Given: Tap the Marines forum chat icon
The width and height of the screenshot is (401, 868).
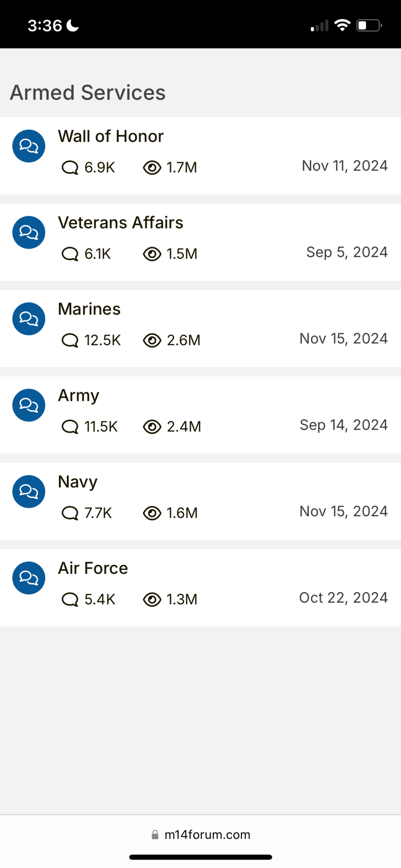Looking at the screenshot, I should point(29,319).
